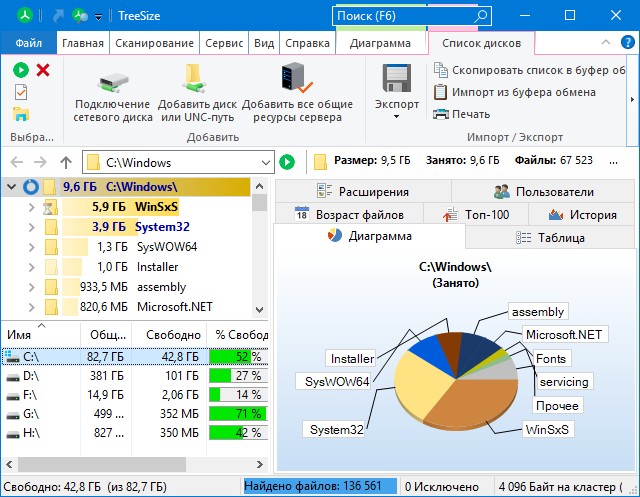This screenshot has width=640, height=497.
Task: Open the Сканирование ribbon tab
Action: tap(154, 44)
